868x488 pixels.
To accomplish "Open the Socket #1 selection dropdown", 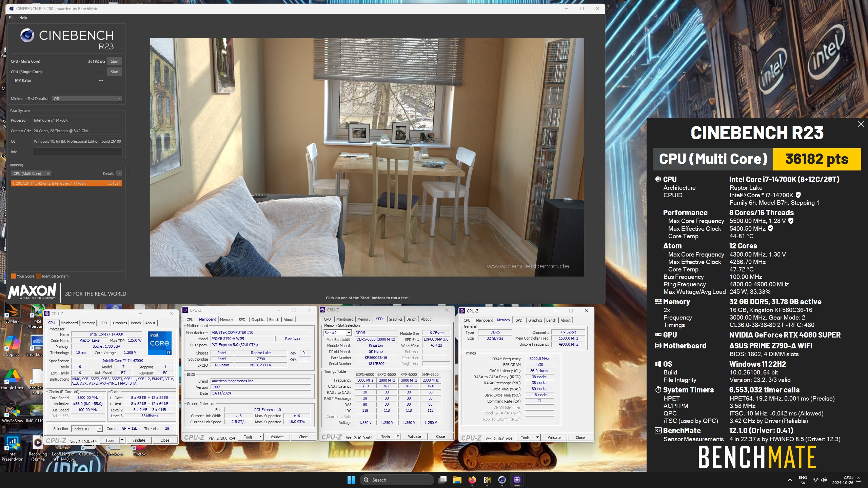I will [87, 429].
